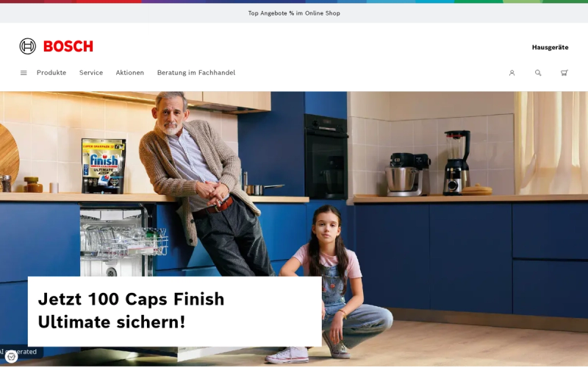
Task: Open the user account icon
Action: (512, 73)
